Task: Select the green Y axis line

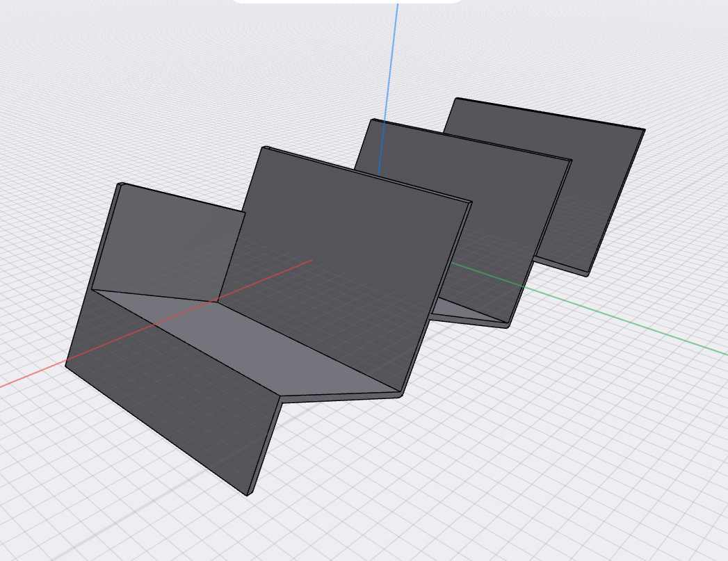Action: coord(626,299)
